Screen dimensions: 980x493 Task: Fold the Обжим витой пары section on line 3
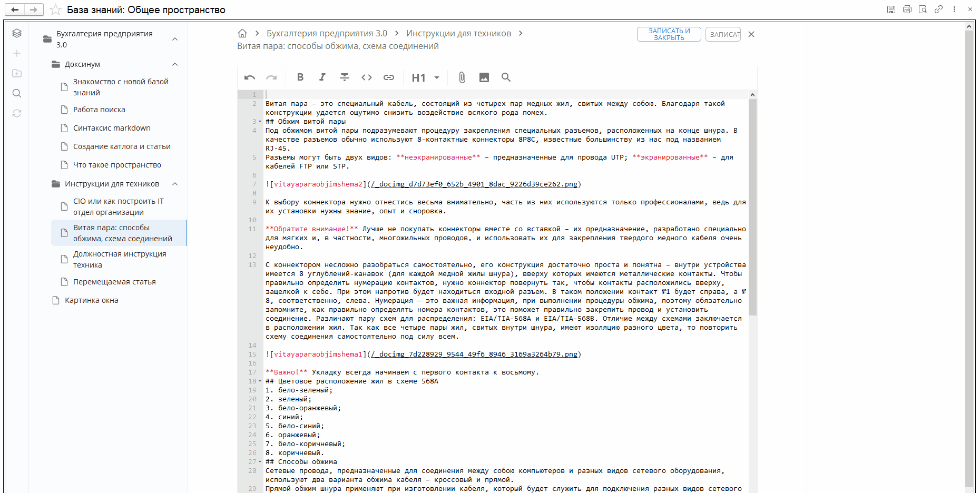[260, 122]
